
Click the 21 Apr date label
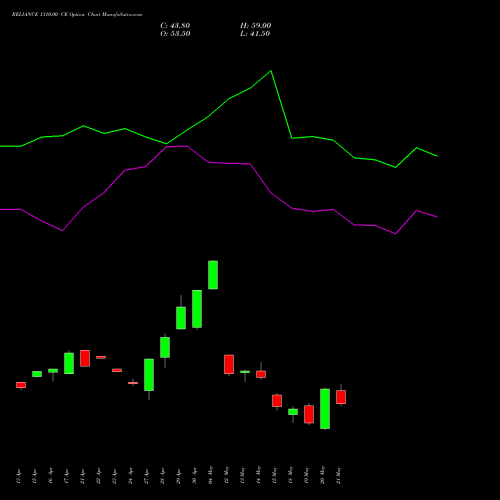82,476
